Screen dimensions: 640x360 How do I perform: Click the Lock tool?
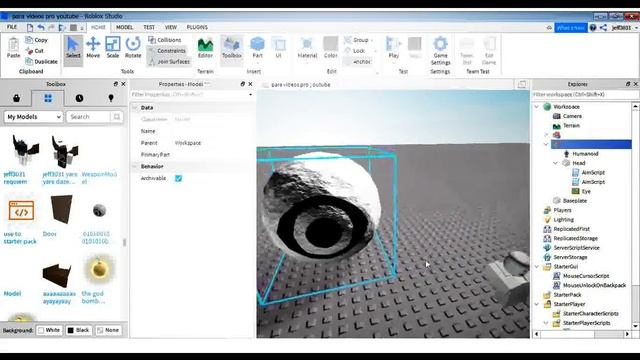point(355,51)
